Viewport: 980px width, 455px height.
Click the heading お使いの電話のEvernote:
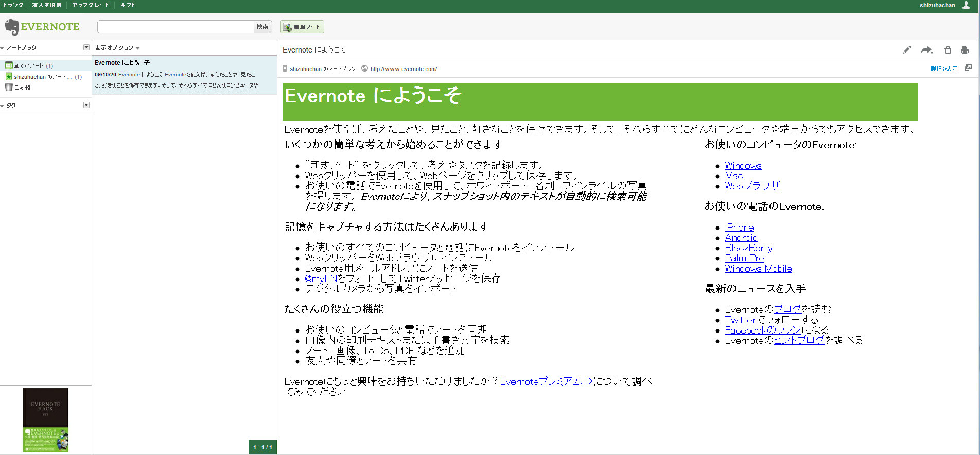click(764, 206)
